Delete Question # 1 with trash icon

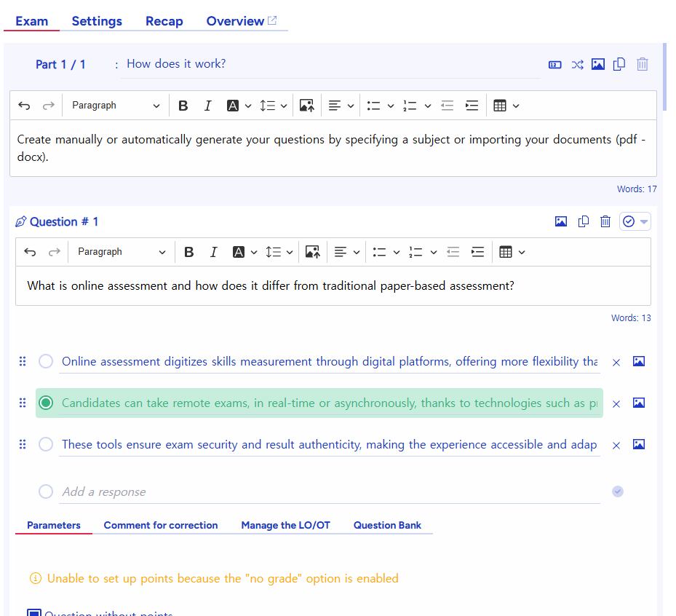(x=605, y=221)
